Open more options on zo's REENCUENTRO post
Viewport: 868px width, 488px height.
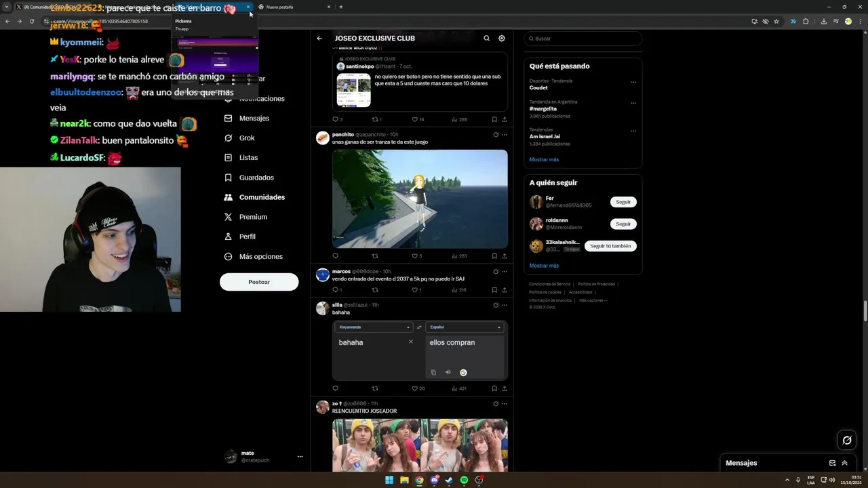pyautogui.click(x=505, y=404)
